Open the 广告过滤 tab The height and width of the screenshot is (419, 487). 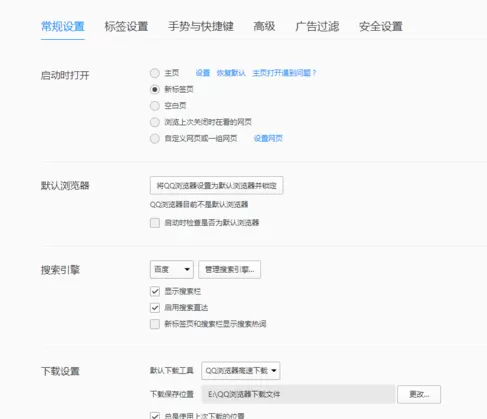click(317, 26)
